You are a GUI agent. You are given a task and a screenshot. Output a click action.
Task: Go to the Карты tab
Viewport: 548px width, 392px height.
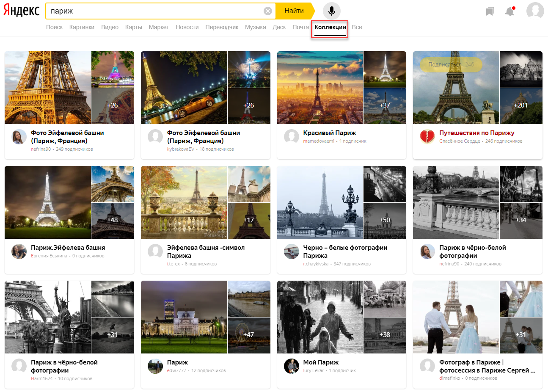pos(133,27)
